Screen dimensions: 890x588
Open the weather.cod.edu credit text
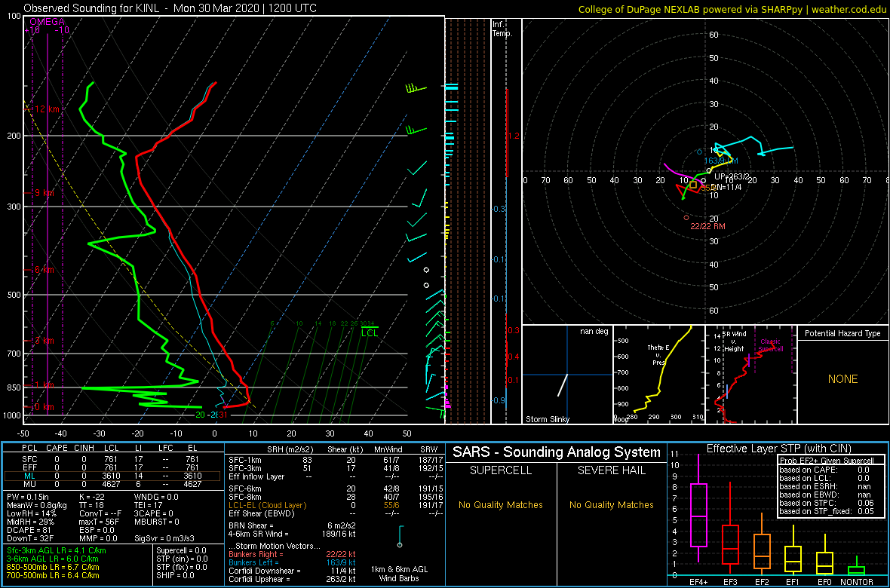[850, 8]
